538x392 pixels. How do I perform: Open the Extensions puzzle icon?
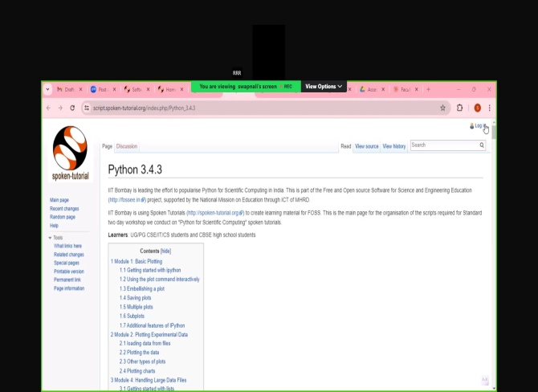[460, 108]
